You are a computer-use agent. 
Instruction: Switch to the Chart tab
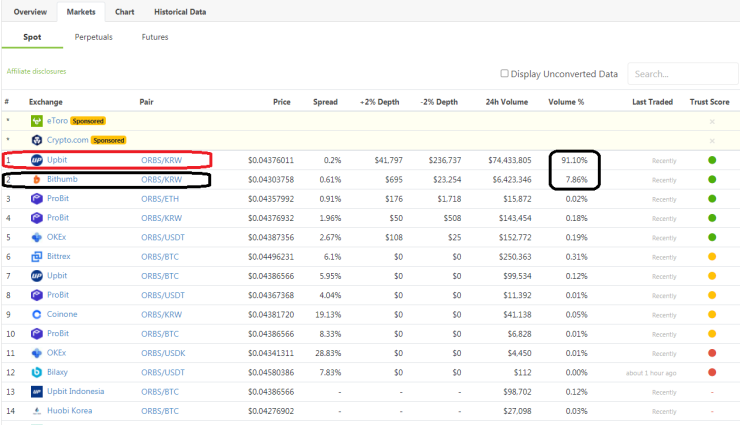point(125,12)
